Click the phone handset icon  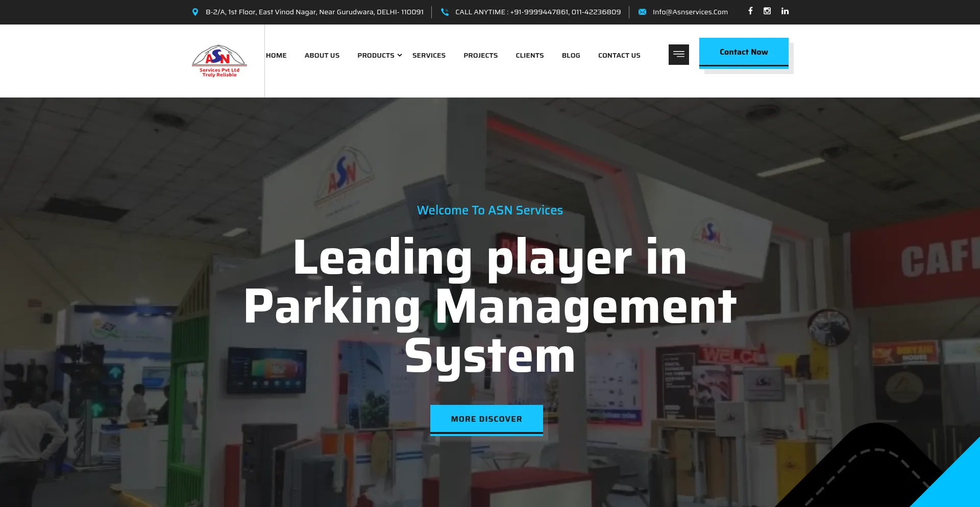[x=445, y=12]
